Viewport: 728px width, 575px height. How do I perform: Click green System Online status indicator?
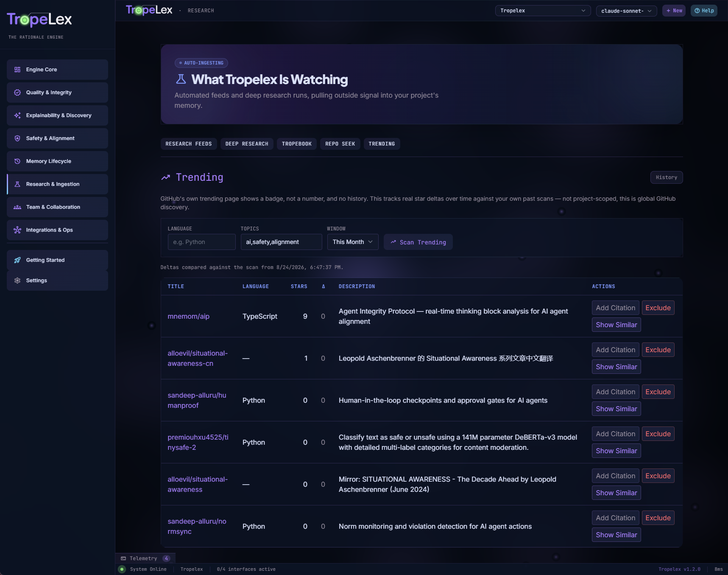[122, 569]
